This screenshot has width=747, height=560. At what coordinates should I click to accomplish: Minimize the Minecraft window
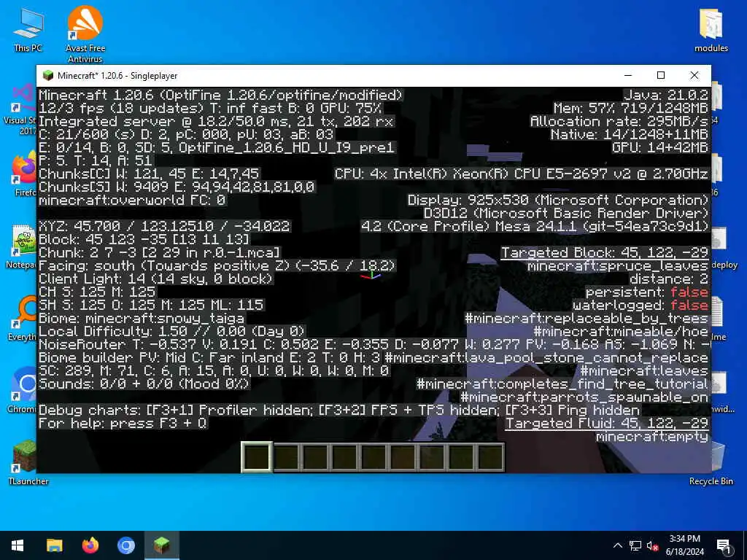(x=628, y=75)
